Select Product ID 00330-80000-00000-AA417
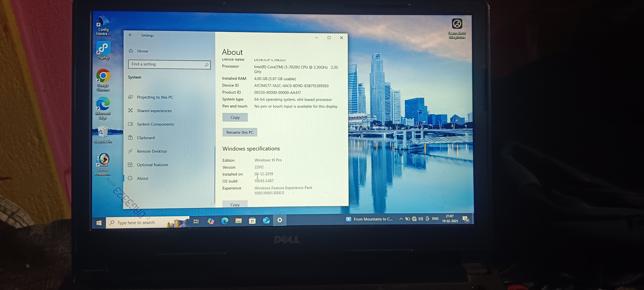Screen dimensions: 644x290 277,92
